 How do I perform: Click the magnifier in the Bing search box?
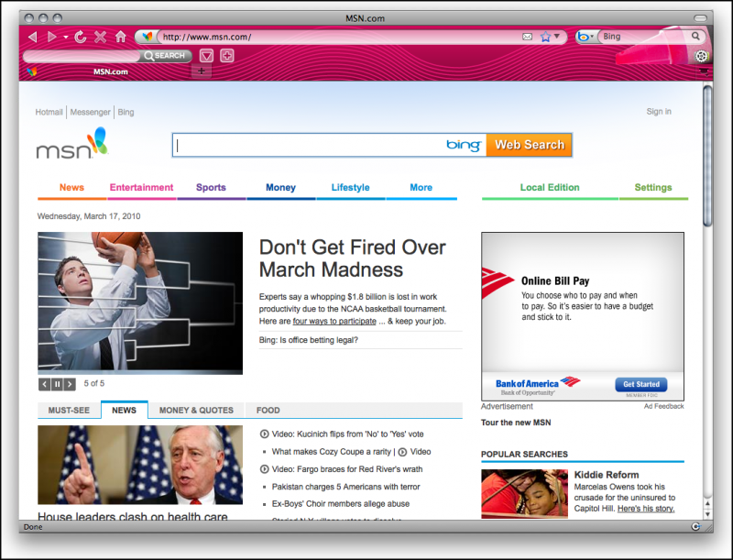coord(697,37)
